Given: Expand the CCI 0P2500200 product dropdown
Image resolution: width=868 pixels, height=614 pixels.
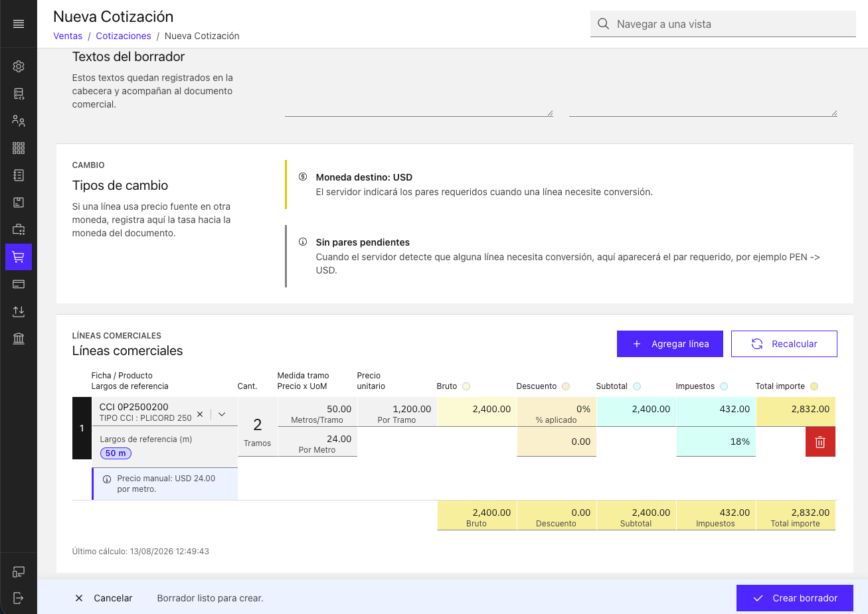Looking at the screenshot, I should coord(222,414).
